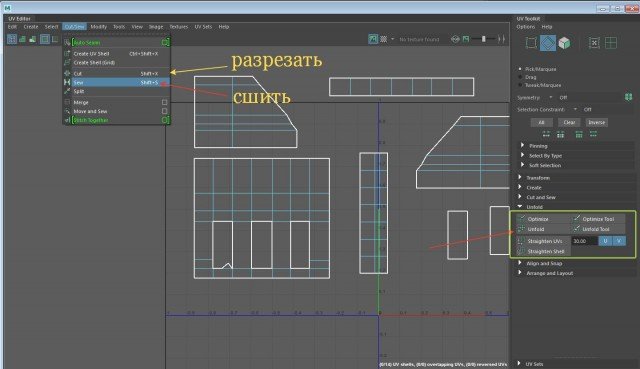
Task: Open the Modify menu
Action: [98, 27]
